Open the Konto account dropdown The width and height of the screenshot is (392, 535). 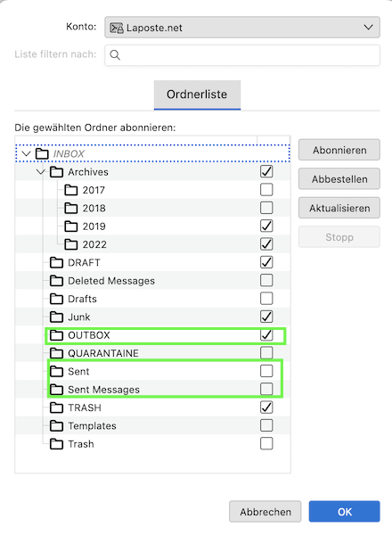click(242, 28)
